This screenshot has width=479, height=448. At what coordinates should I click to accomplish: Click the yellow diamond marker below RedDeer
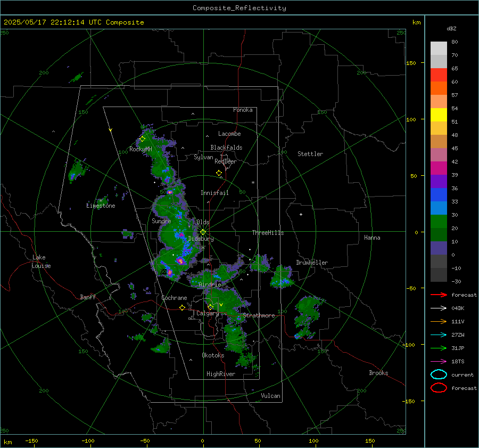click(219, 173)
